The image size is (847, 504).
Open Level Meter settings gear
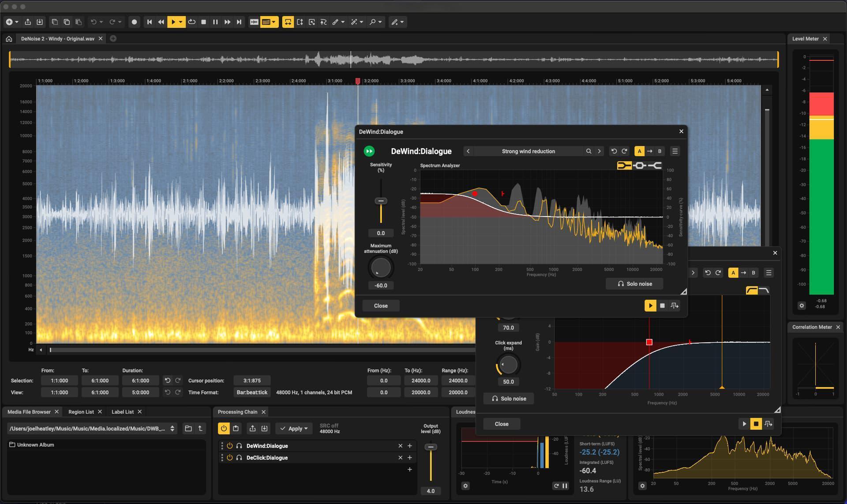point(802,306)
